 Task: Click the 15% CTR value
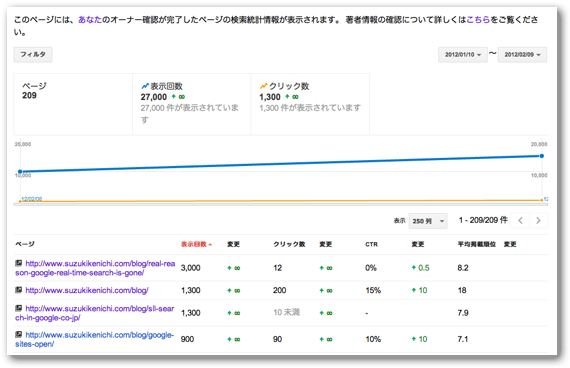[373, 291]
